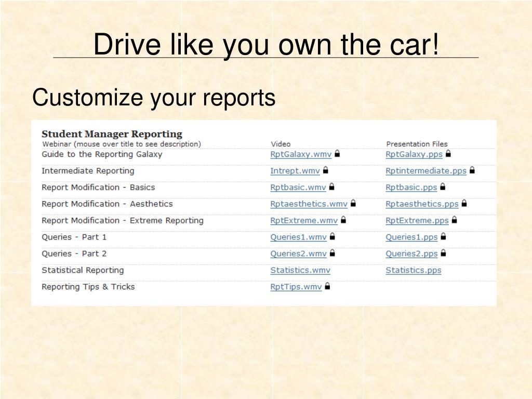Click the lock icon beside Queries2.pps
The width and height of the screenshot is (532, 399).
444,253
